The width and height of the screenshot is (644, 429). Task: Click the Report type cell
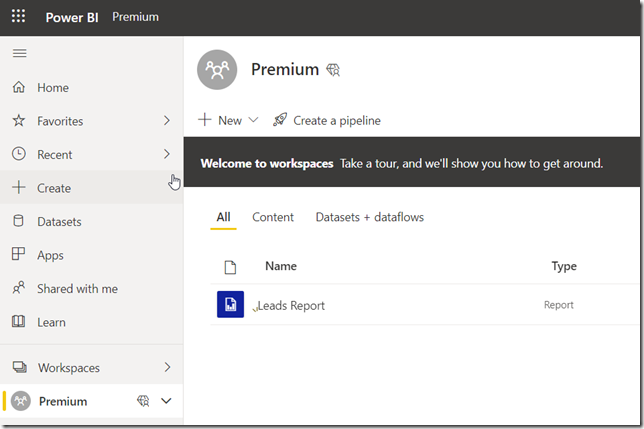click(559, 305)
